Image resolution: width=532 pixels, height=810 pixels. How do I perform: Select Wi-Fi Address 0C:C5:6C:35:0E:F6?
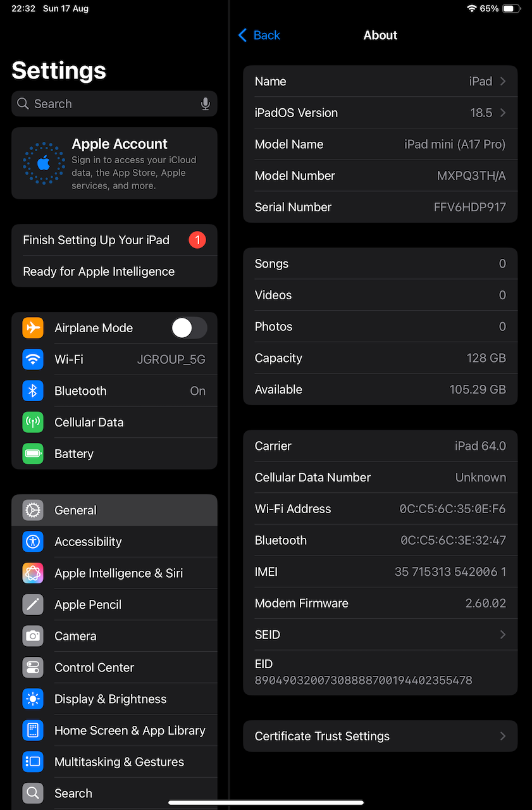(x=453, y=509)
